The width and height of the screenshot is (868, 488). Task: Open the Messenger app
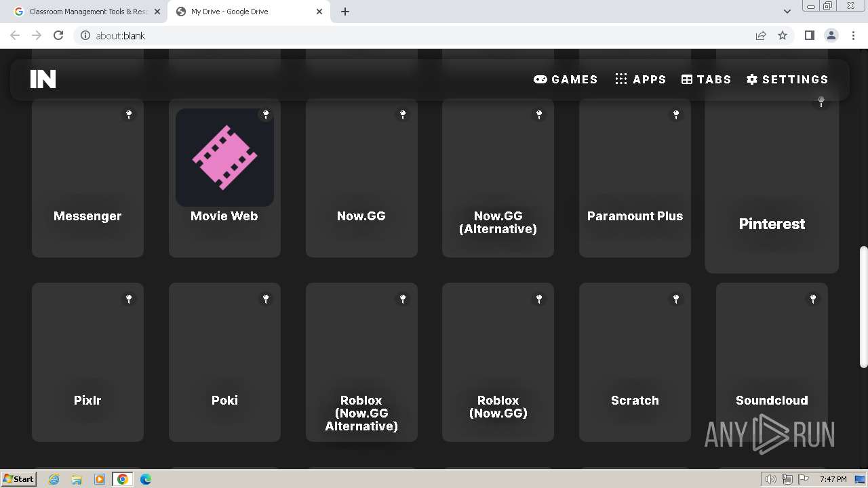click(x=87, y=178)
